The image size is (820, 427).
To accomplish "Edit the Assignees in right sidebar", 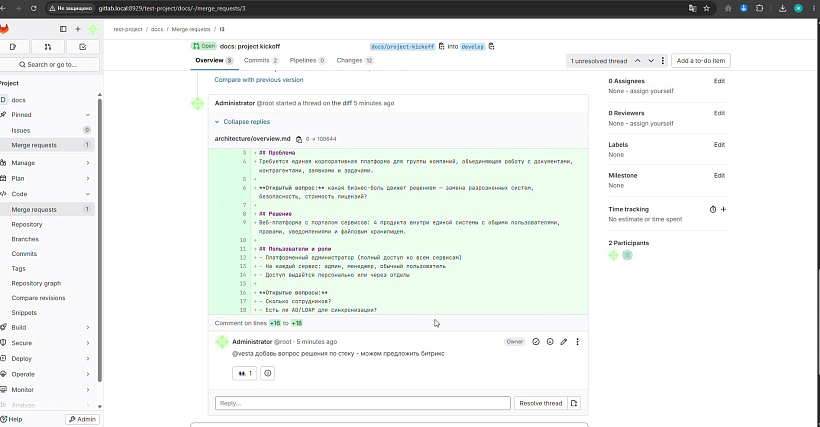I will click(720, 81).
